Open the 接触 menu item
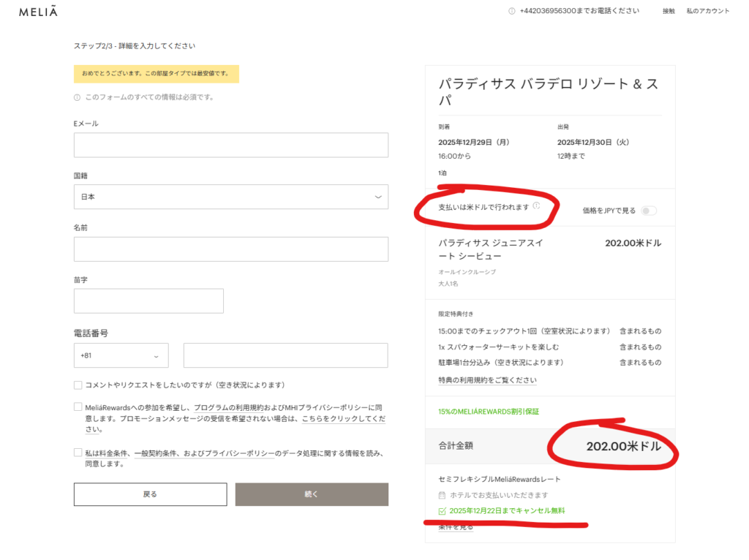Image resolution: width=749 pixels, height=560 pixels. click(669, 11)
